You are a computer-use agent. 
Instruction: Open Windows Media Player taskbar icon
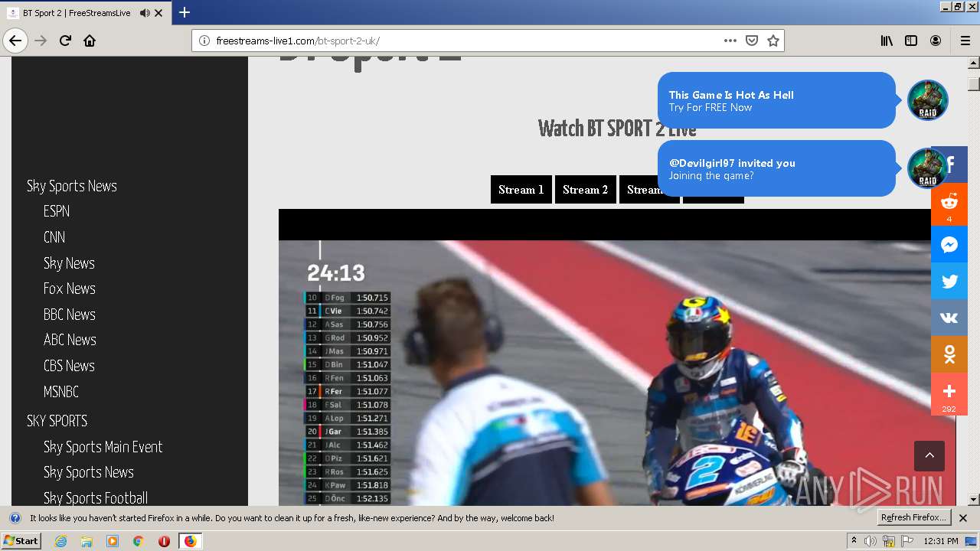(x=113, y=541)
